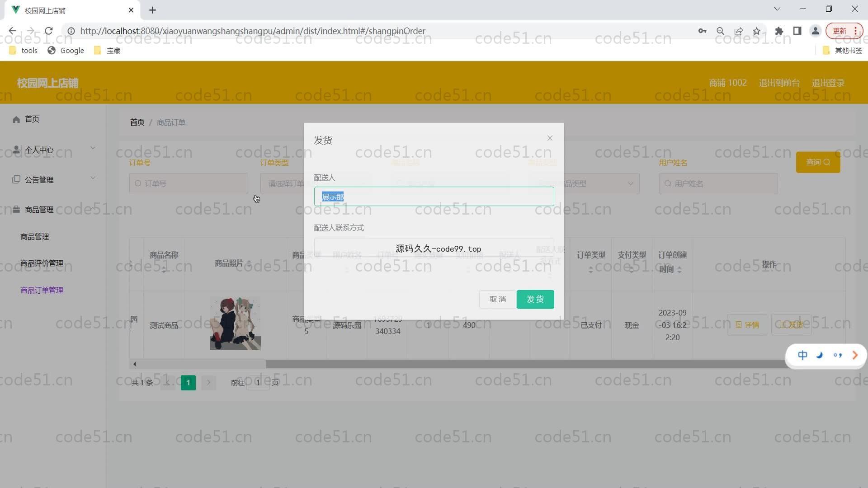Close the 校园网上店铺 browser tab
The height and width of the screenshot is (488, 868).
[x=131, y=10]
